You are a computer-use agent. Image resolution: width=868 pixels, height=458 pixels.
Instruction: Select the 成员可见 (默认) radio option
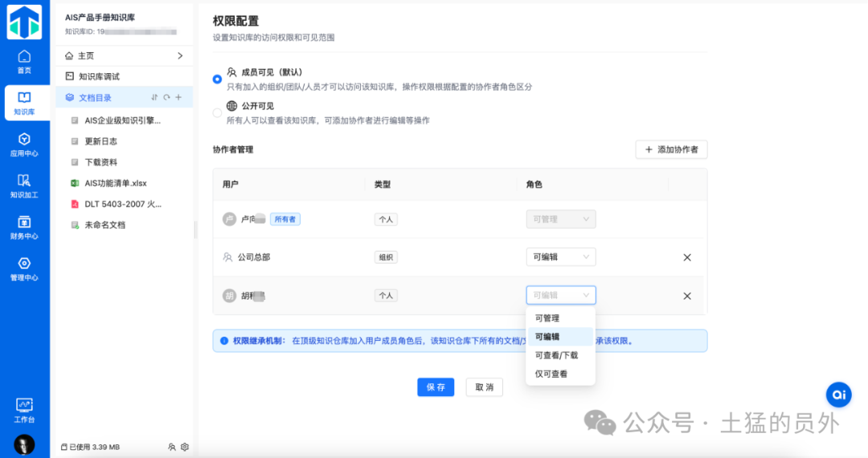coord(218,79)
